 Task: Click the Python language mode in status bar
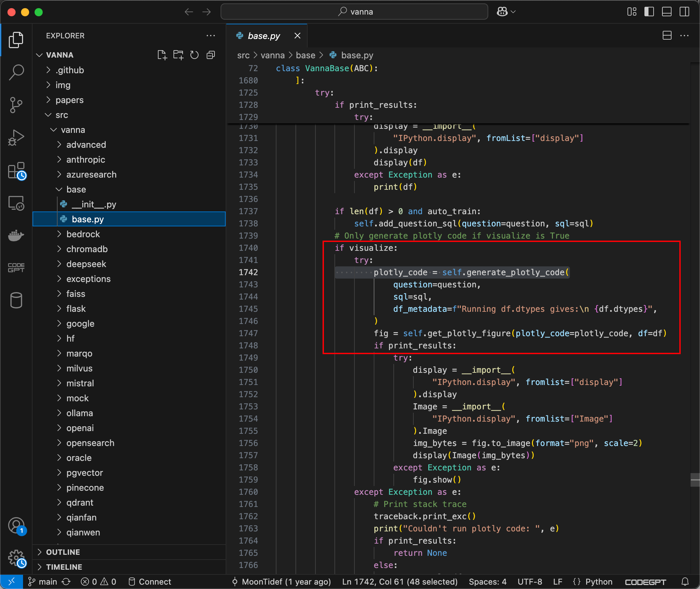598,582
